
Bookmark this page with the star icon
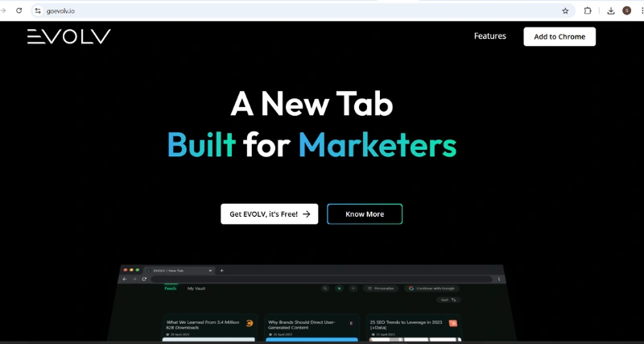click(x=565, y=10)
